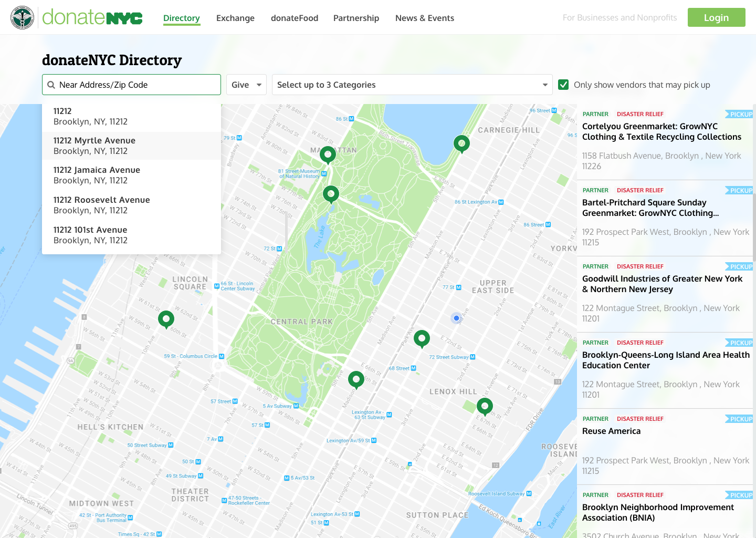Open Cortelyou Greenmarket listing title
The width and height of the screenshot is (756, 538).
(x=662, y=131)
